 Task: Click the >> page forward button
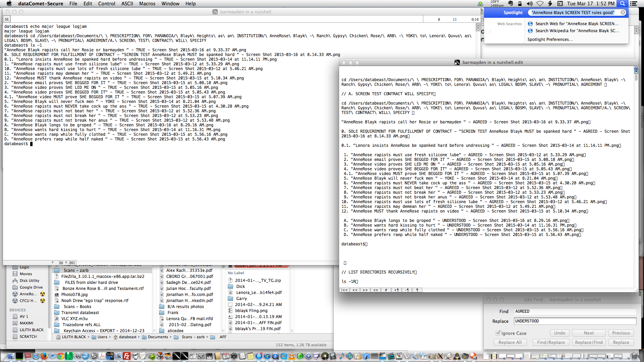tap(365, 290)
